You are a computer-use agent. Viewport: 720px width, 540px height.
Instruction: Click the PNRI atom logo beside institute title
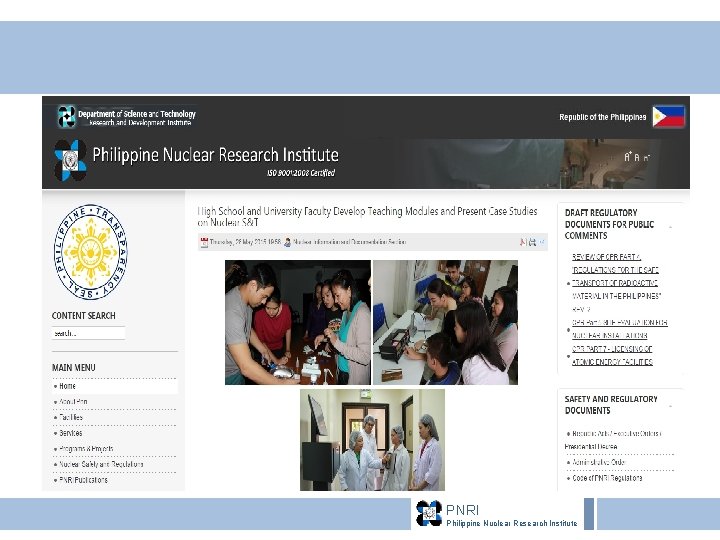click(x=70, y=160)
